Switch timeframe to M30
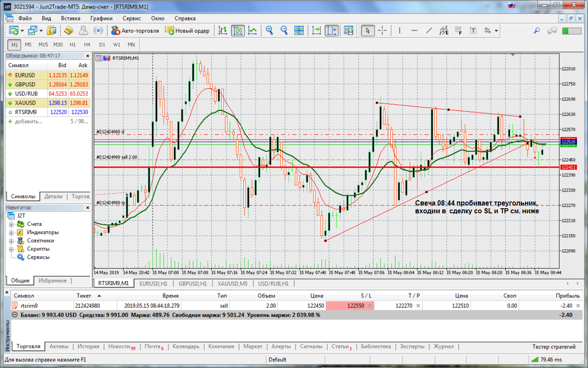This screenshot has height=368, width=588. tap(58, 45)
